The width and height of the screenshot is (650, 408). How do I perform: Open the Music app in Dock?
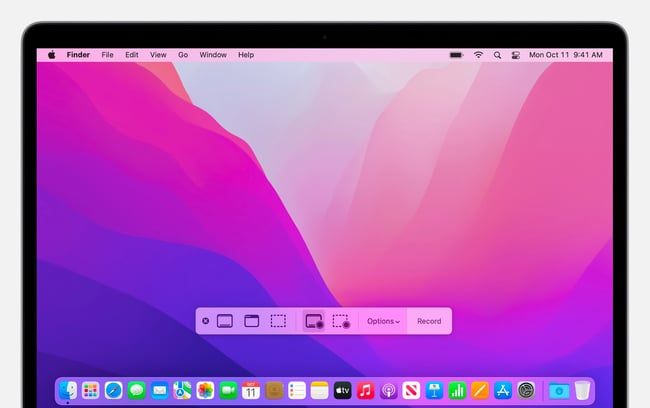[366, 390]
